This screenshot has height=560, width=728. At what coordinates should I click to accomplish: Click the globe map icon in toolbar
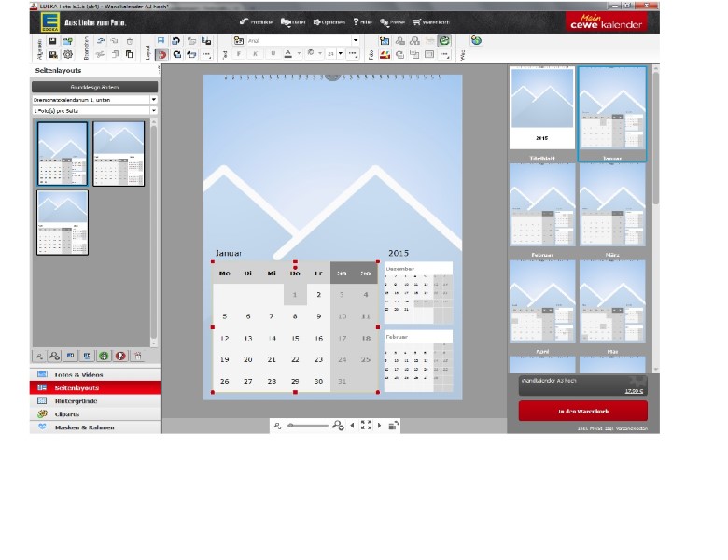(x=476, y=41)
